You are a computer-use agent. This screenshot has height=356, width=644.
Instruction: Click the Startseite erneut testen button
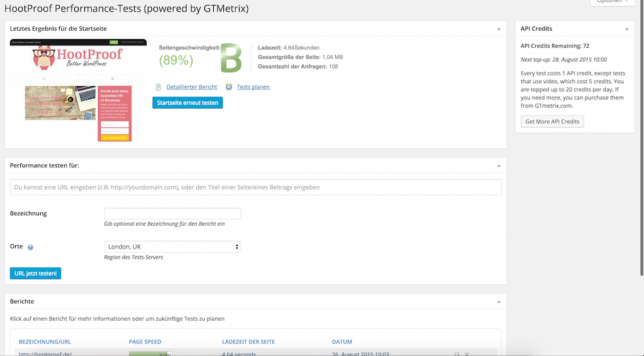click(187, 103)
